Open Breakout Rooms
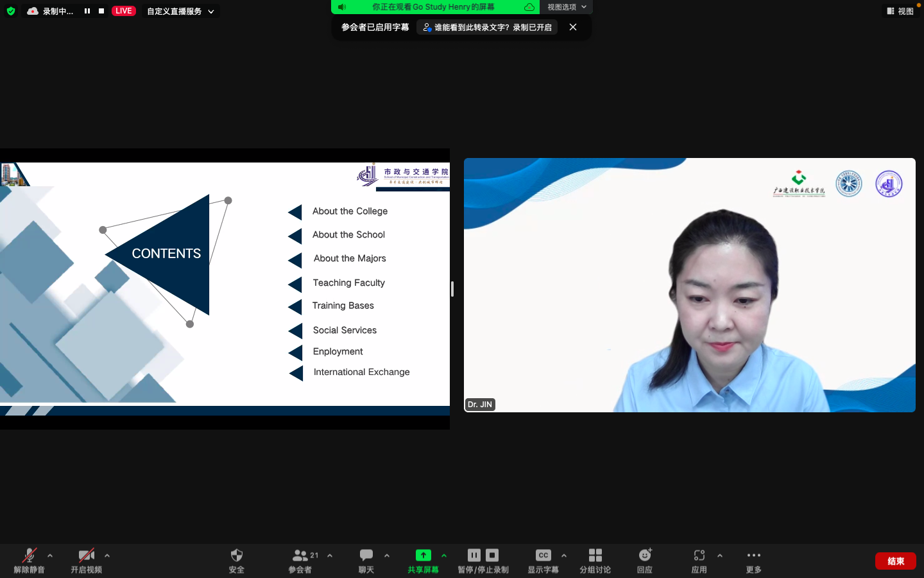 (x=595, y=556)
